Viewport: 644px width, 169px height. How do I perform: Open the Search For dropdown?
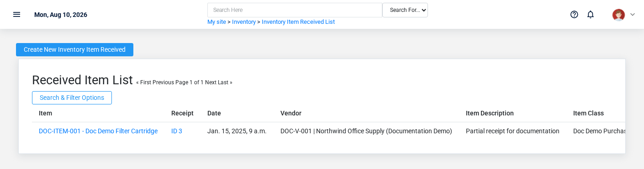click(405, 10)
